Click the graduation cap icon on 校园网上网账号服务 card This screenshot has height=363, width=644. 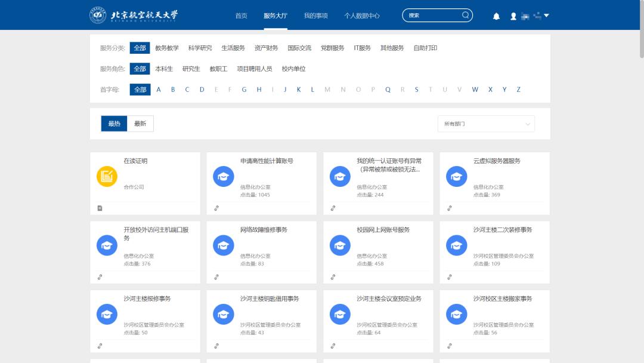pos(340,245)
